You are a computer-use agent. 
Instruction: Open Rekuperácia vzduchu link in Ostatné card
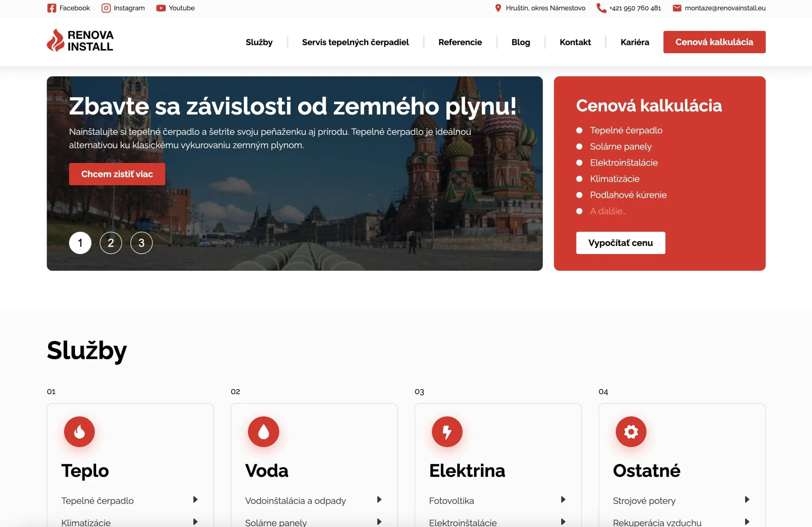click(657, 523)
